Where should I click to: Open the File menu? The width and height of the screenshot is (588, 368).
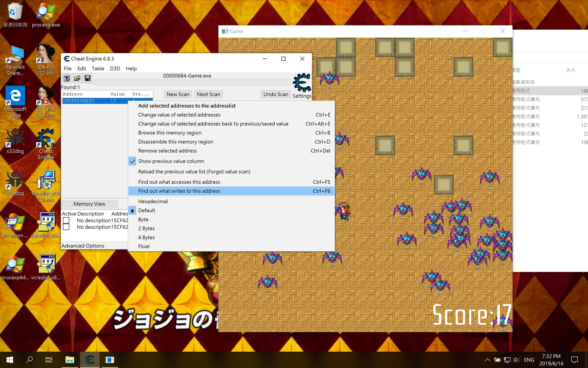(68, 69)
